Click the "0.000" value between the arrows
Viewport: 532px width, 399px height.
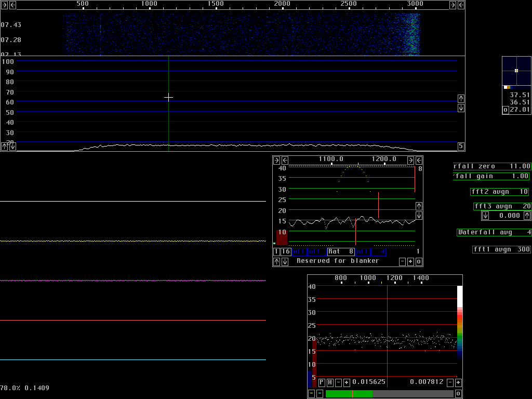click(510, 216)
